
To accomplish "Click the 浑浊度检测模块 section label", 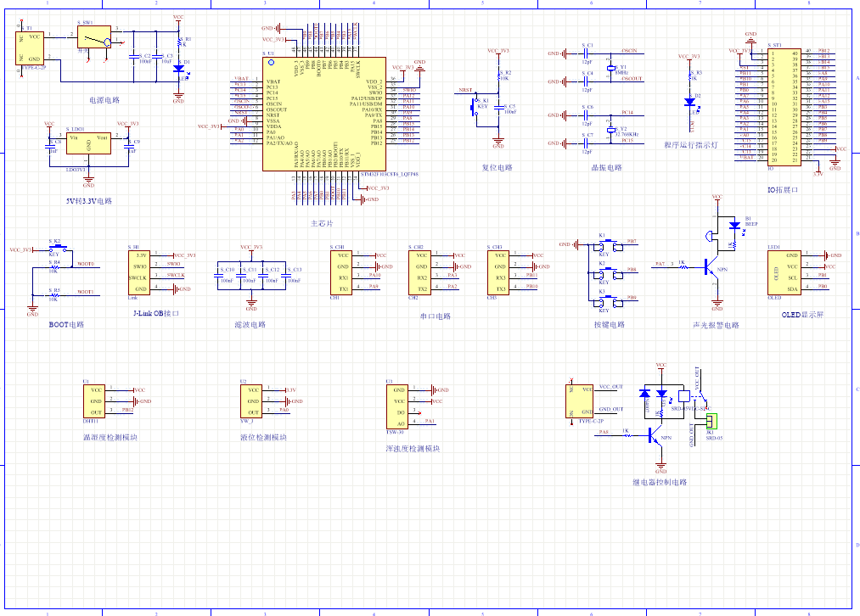I will [413, 448].
